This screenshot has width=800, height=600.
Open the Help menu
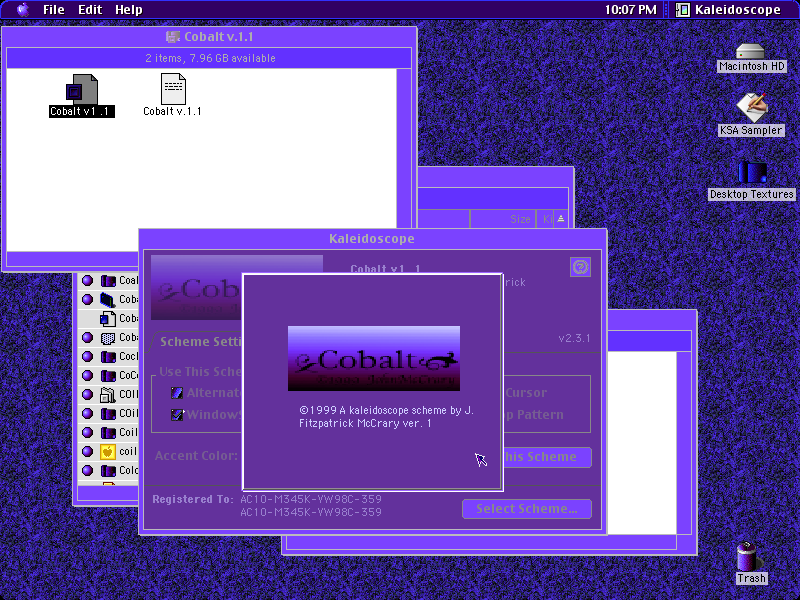[129, 10]
